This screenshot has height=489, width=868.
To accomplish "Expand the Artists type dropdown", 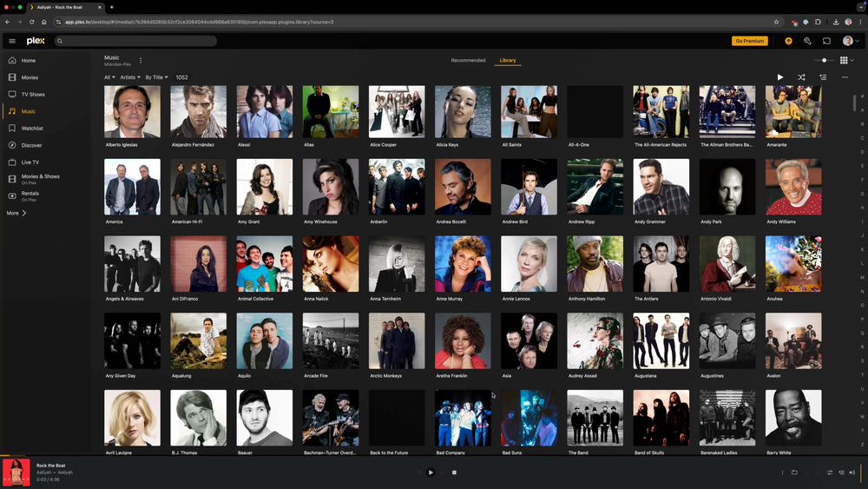I will coord(129,77).
